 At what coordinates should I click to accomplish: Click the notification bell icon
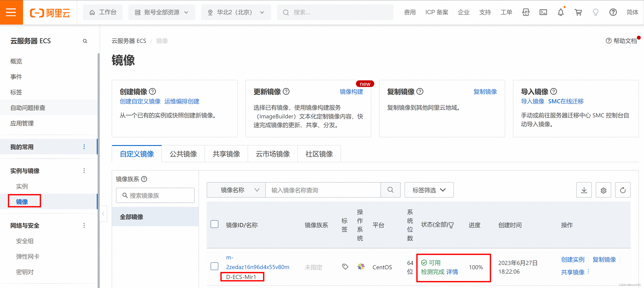point(561,12)
